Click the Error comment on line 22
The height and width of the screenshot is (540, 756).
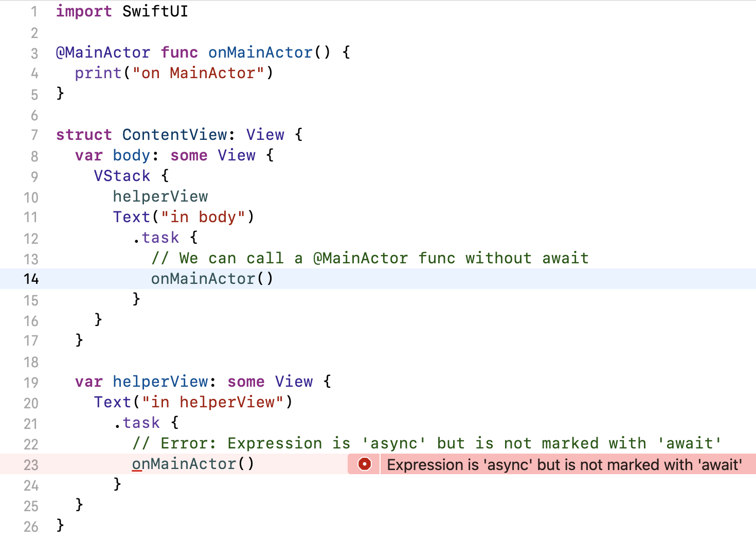point(427,443)
